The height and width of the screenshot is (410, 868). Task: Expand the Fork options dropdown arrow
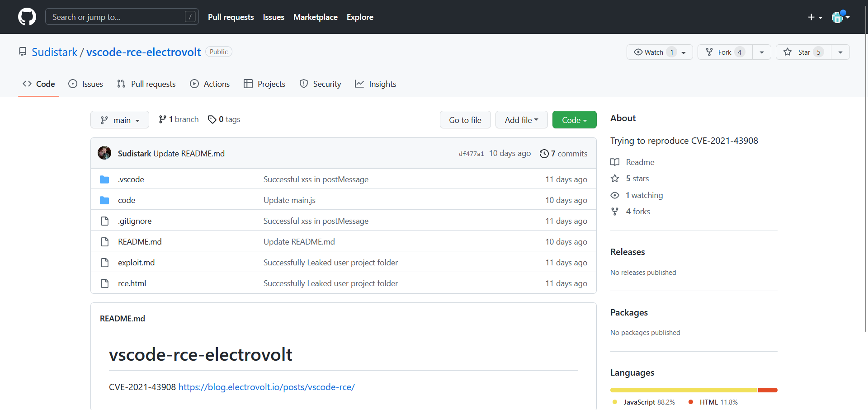tap(762, 52)
